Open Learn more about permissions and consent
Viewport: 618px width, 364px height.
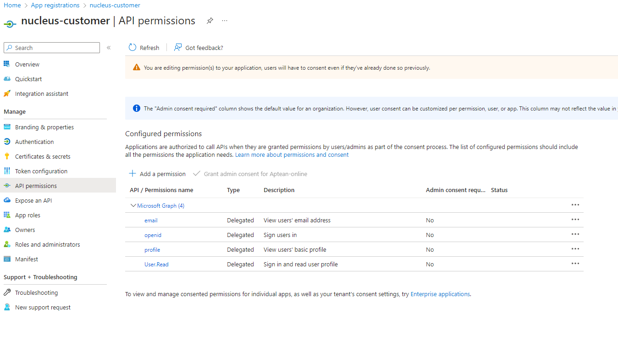click(292, 155)
